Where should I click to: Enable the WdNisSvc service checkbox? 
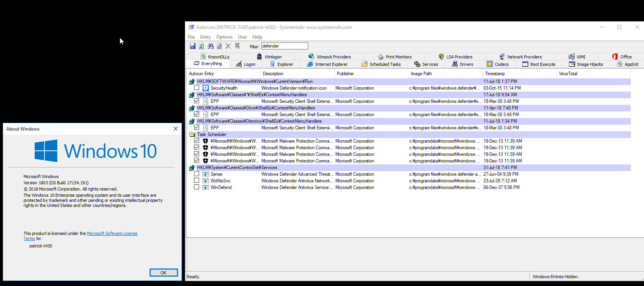[x=197, y=180]
